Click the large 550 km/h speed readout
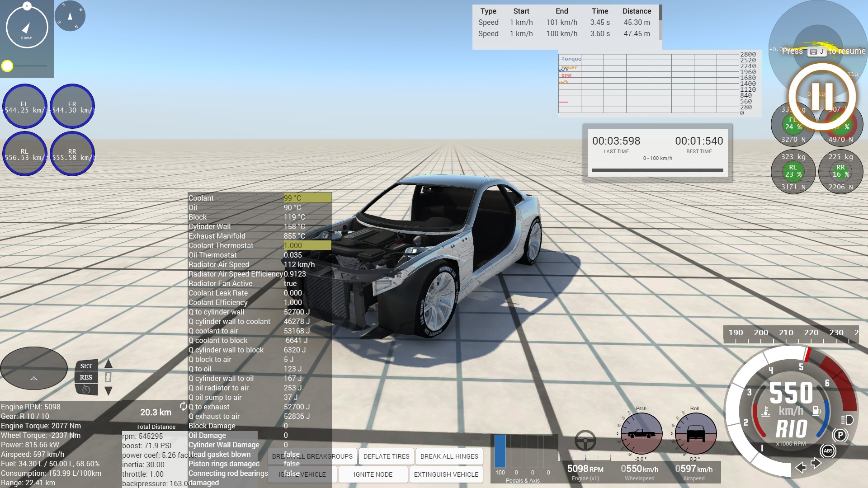 791,393
